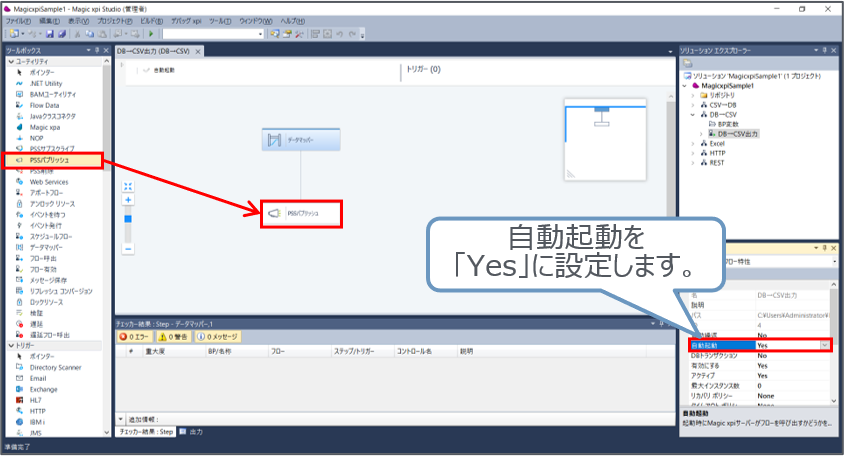Click the Flow Data utility icon
This screenshot has width=844, height=456.
(44, 105)
